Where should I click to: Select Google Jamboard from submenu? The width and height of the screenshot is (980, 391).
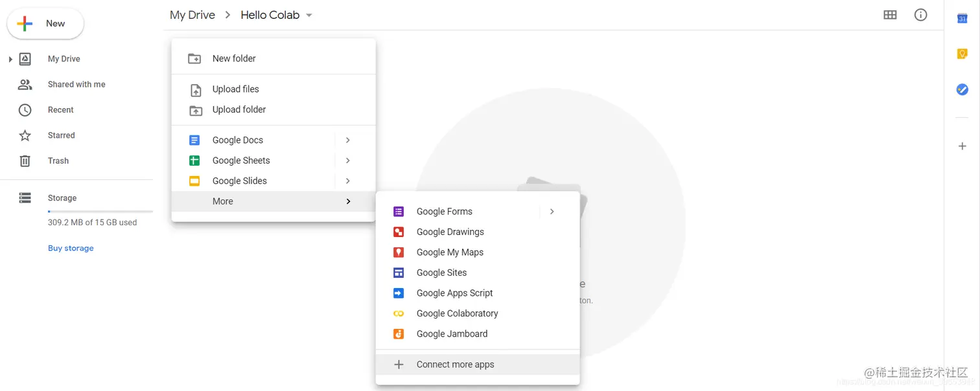478,334
